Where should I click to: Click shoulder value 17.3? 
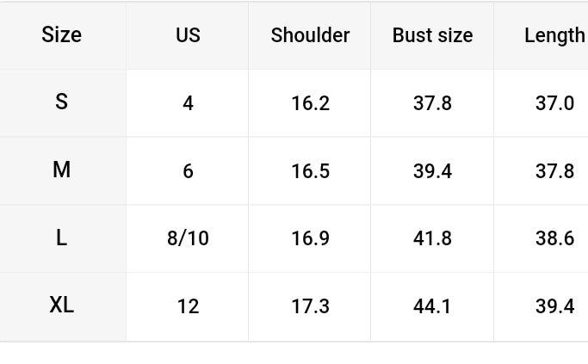tap(310, 306)
